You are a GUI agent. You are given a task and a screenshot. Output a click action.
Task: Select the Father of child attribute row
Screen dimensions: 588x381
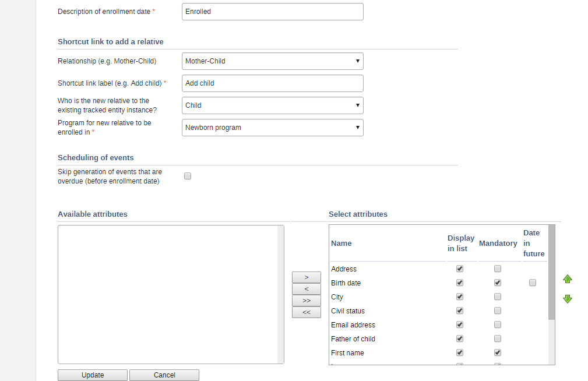(353, 339)
